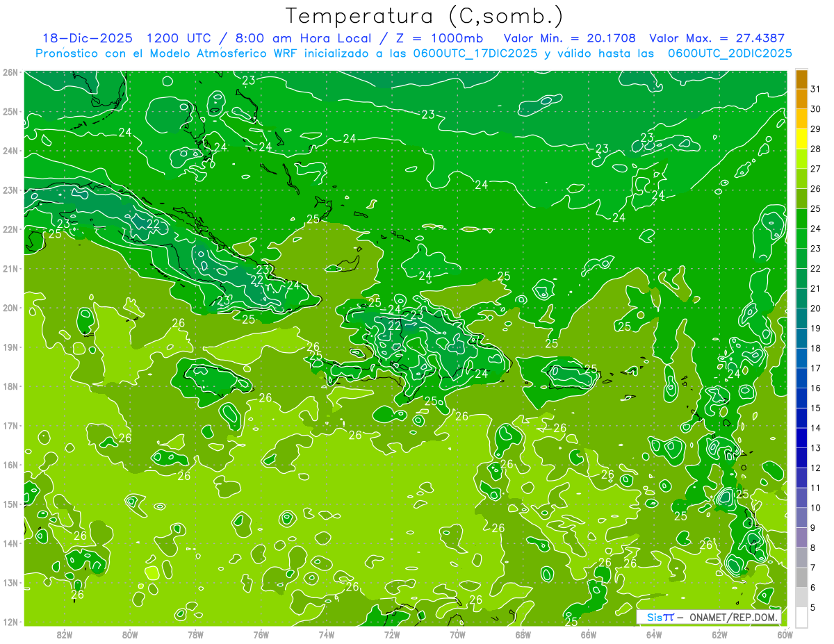834x644 pixels.
Task: Click the "68W" longitude label
Action: point(523,634)
